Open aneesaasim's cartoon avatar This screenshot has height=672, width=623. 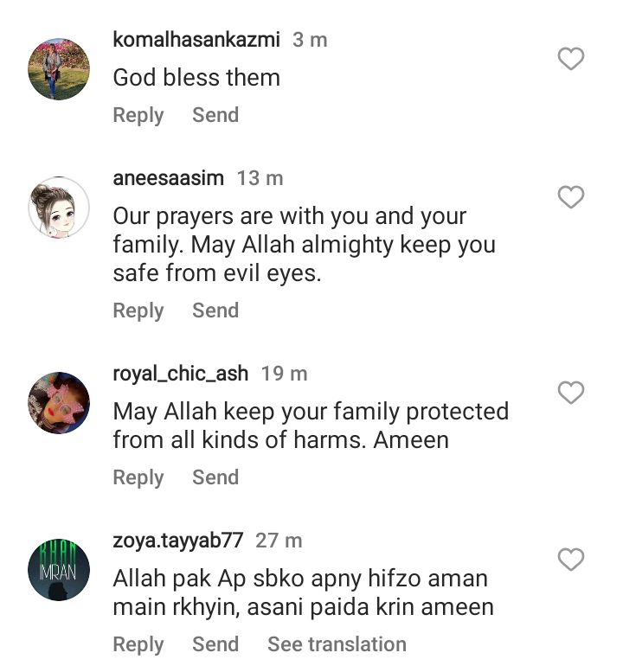click(59, 208)
